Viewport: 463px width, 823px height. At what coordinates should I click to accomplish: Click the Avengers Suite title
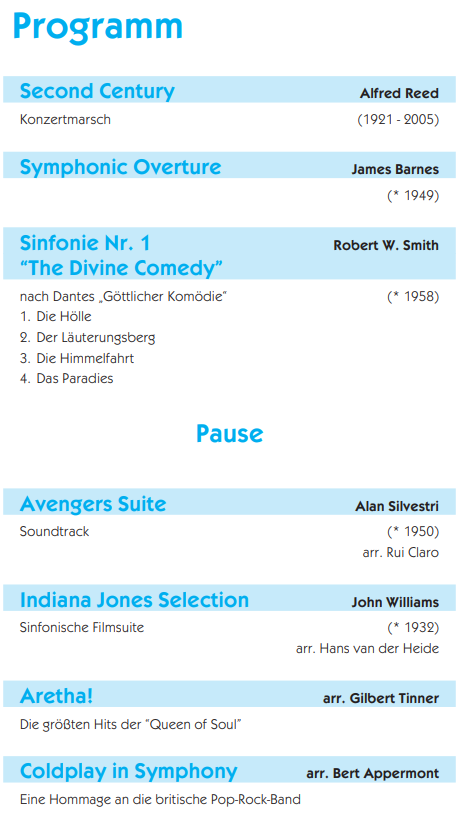point(93,504)
